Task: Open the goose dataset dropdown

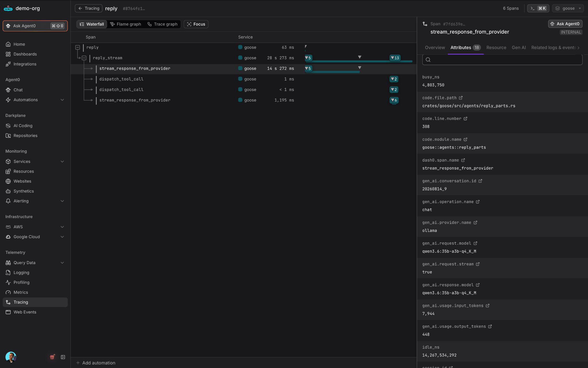Action: (x=568, y=8)
